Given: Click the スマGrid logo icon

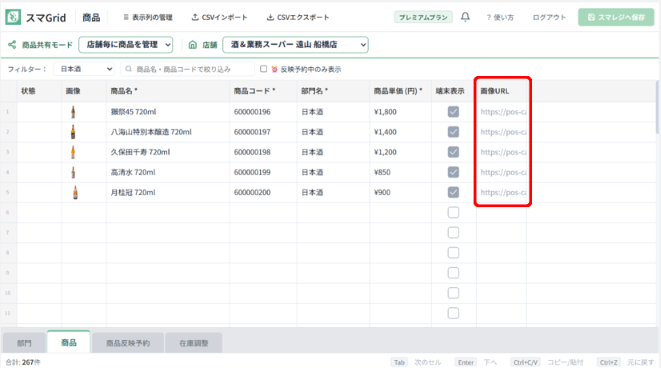Looking at the screenshot, I should [13, 17].
